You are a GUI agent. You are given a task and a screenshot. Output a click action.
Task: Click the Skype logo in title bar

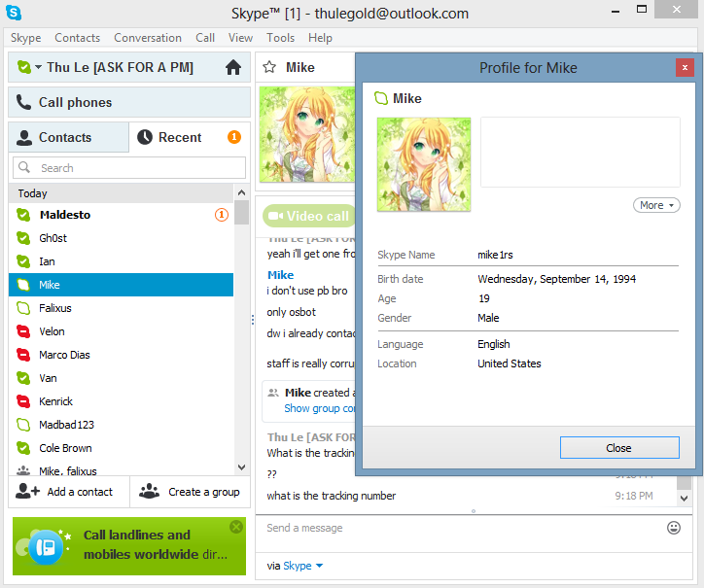[14, 13]
